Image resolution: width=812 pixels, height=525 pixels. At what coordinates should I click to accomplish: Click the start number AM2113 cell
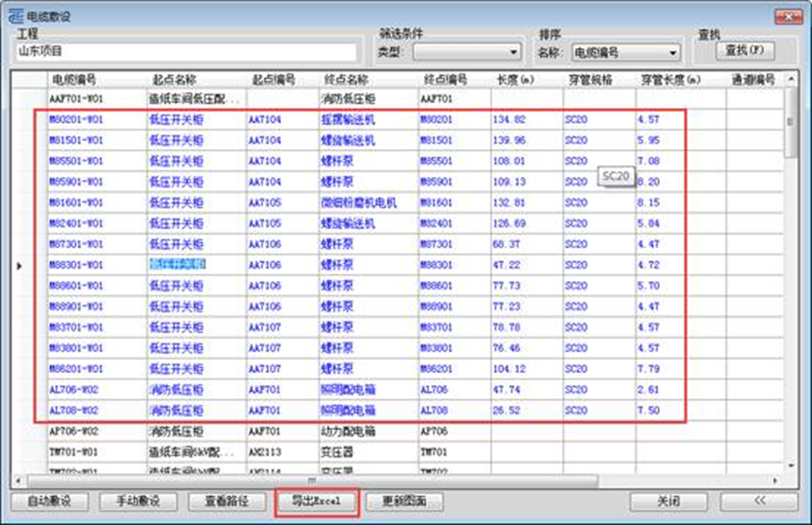265,452
